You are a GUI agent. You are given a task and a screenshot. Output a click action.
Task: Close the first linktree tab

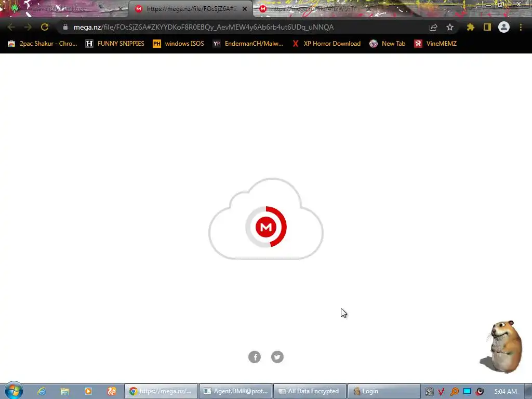120,9
